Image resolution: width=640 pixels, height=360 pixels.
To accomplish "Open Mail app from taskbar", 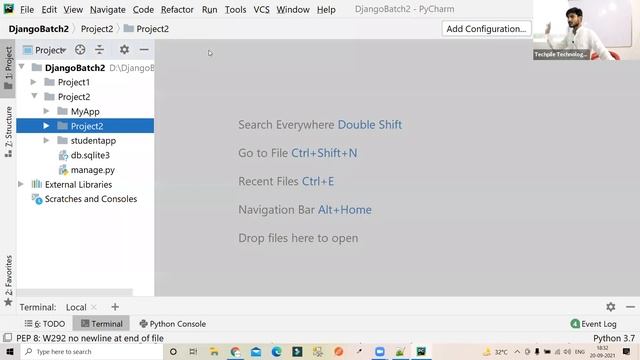I will 256,351.
